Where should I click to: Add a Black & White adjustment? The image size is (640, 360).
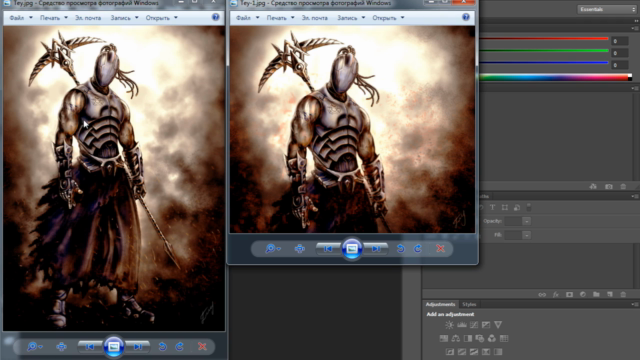click(468, 338)
